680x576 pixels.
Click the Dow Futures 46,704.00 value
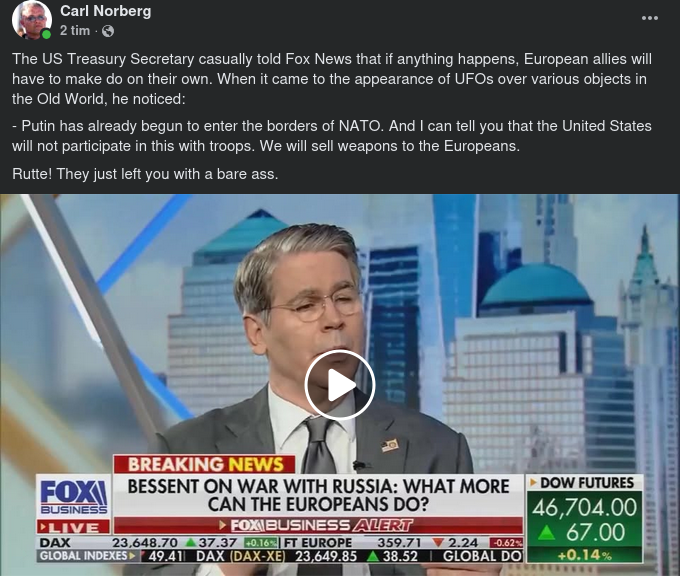click(x=584, y=507)
